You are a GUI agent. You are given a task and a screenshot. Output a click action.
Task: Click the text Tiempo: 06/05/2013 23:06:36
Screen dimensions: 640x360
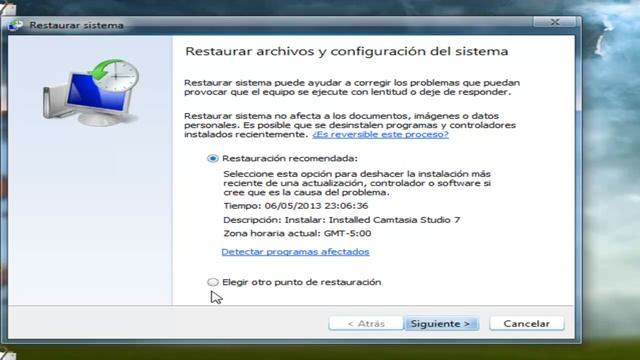[296, 206]
